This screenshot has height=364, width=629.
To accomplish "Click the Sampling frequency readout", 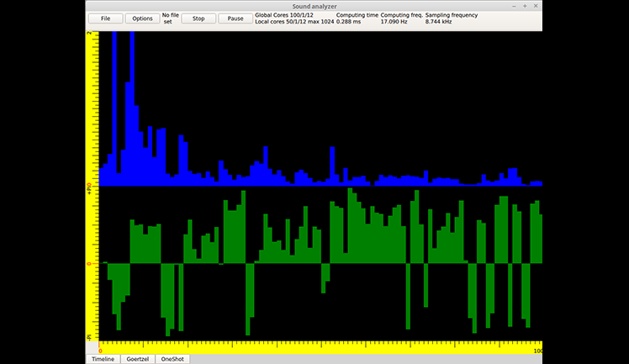I will [x=452, y=18].
